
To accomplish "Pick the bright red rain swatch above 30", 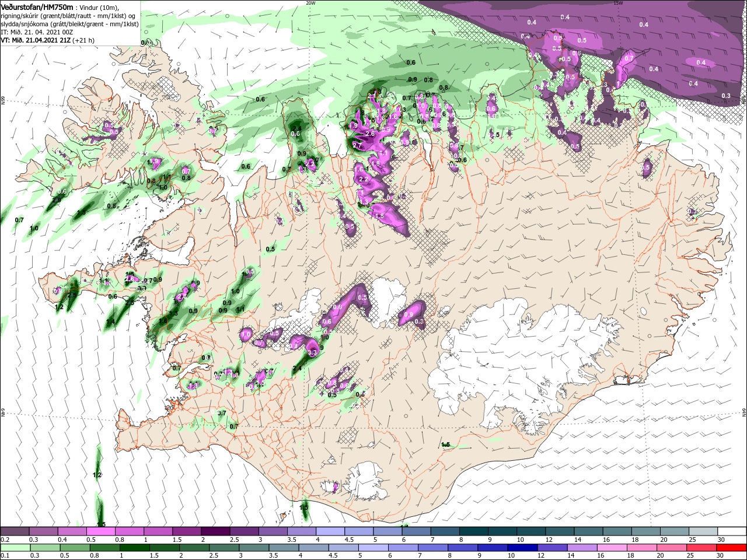I will (x=731, y=548).
